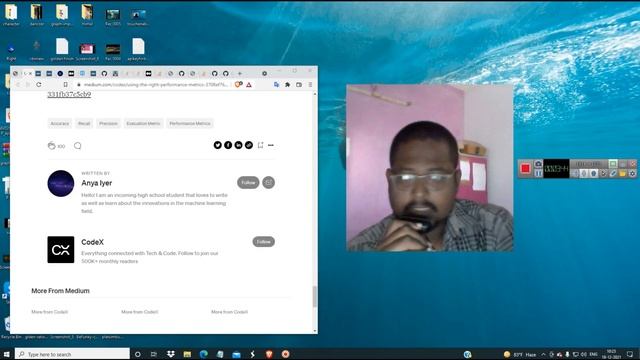The image size is (640, 360).
Task: Open Mail app from taskbar
Action: coord(236,354)
